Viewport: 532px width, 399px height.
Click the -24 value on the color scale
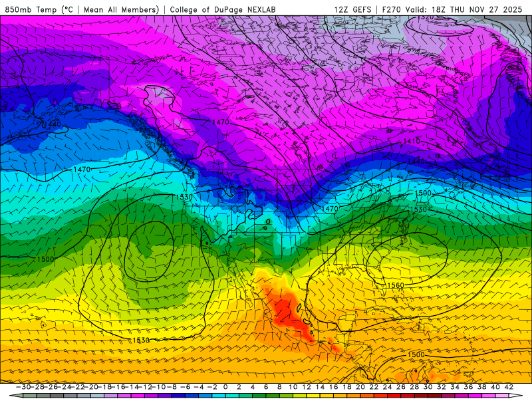point(65,387)
